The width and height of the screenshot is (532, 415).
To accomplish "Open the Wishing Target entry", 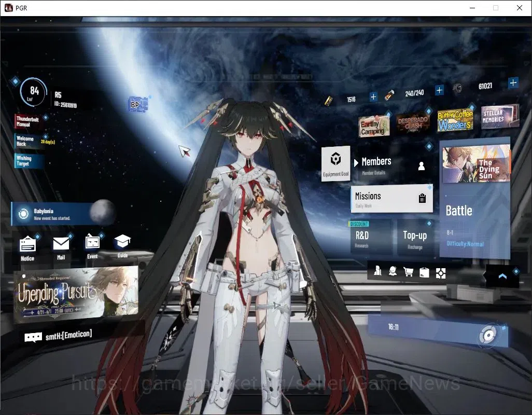I will (x=29, y=161).
